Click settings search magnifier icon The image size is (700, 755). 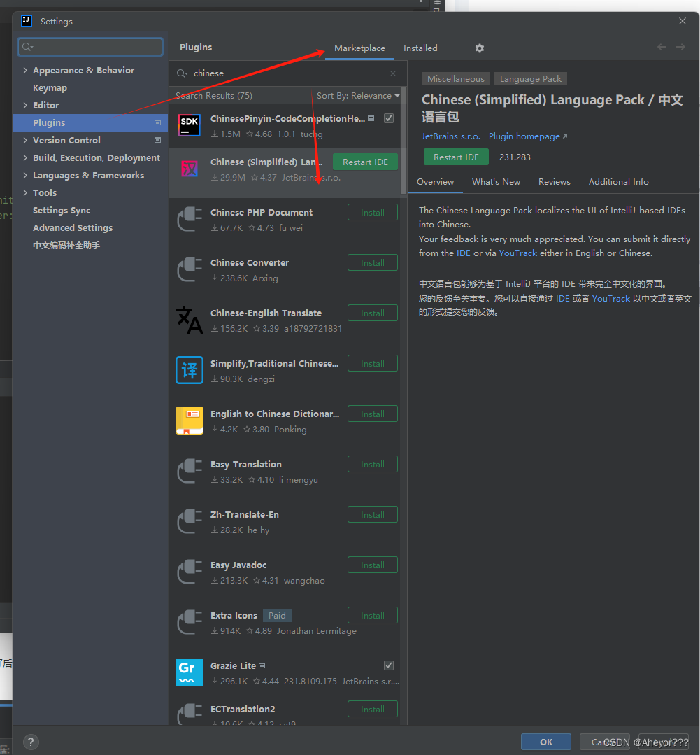27,47
